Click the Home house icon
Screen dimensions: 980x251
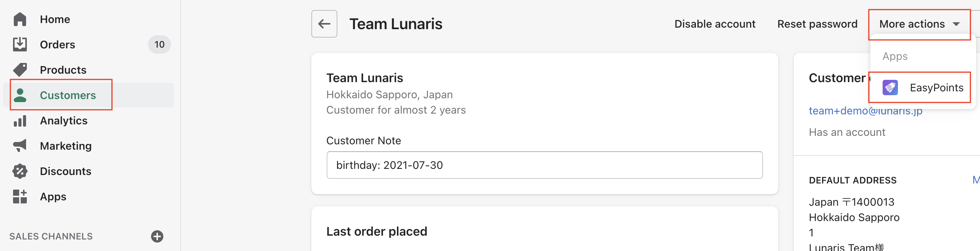click(20, 19)
